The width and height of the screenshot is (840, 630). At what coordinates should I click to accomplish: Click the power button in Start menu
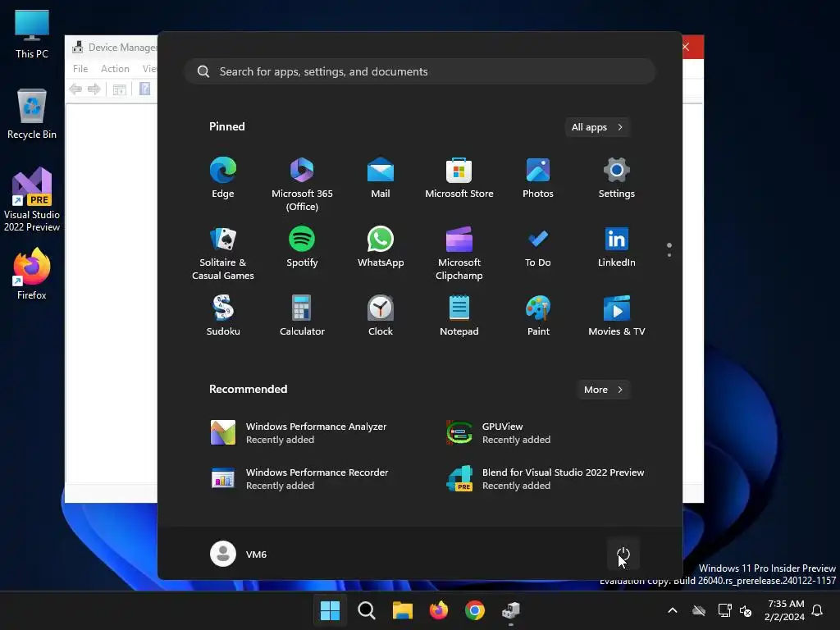[x=623, y=554]
